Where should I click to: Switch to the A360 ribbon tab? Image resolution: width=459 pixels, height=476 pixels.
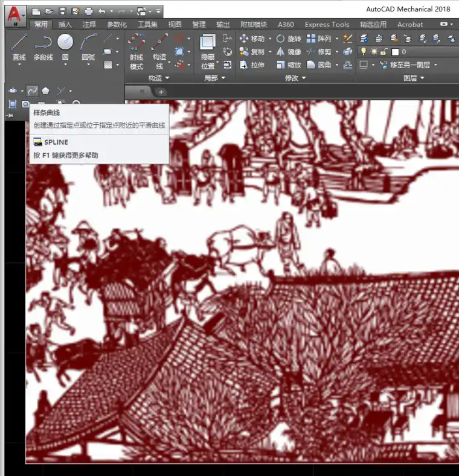pyautogui.click(x=286, y=25)
